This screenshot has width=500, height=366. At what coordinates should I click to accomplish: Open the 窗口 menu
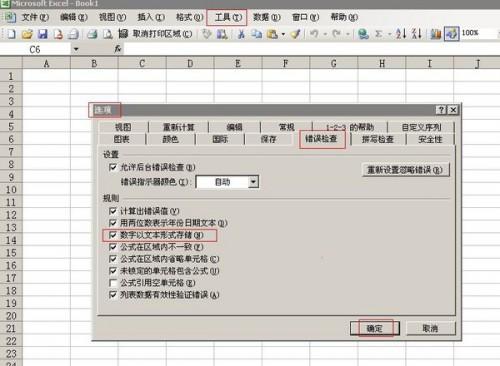pyautogui.click(x=305, y=17)
